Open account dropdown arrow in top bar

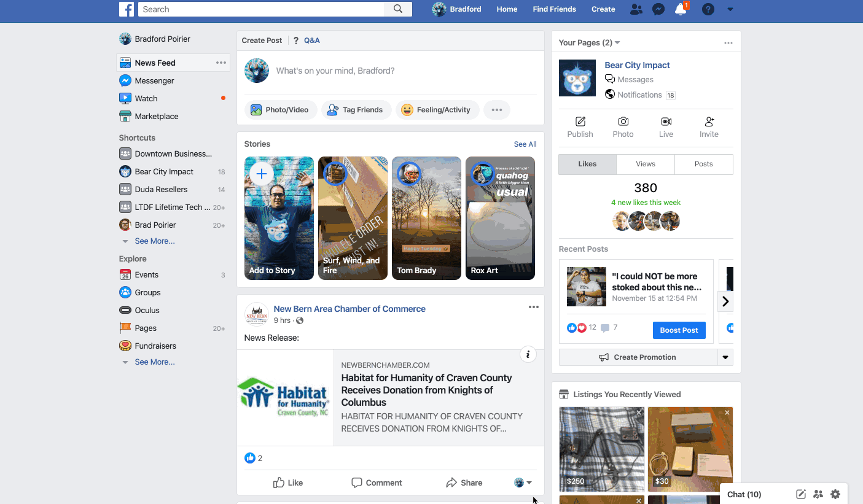tap(730, 9)
